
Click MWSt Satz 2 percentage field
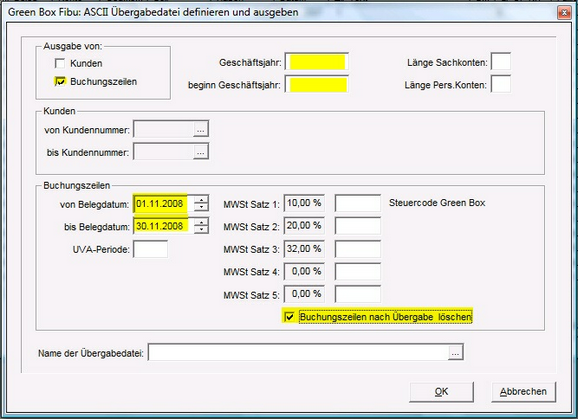[x=304, y=226]
